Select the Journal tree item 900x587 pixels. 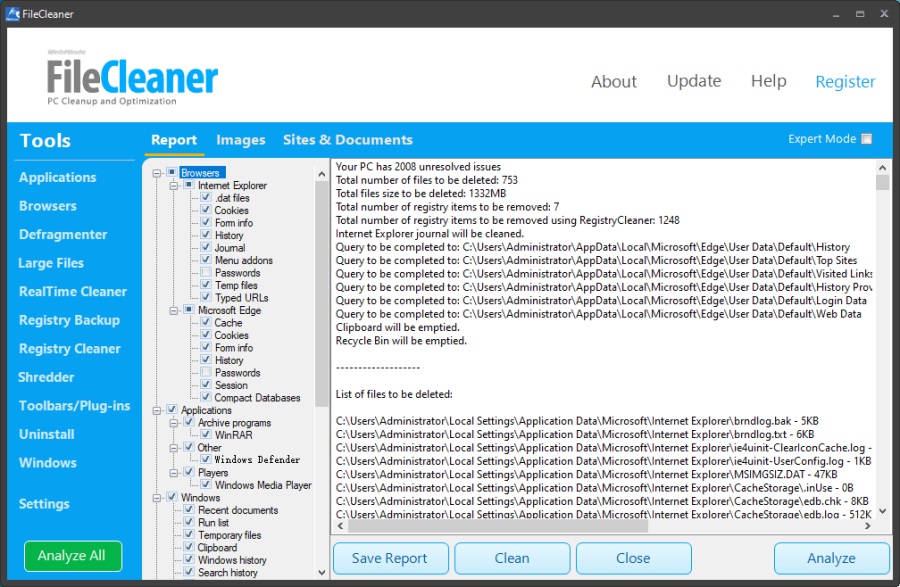coord(230,248)
